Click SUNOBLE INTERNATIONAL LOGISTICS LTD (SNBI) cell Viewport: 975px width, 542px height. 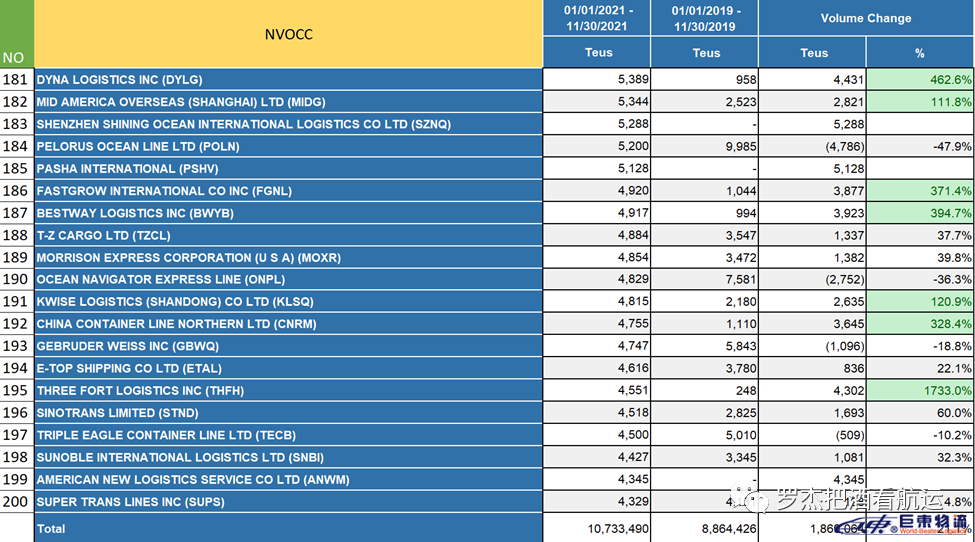pos(289,457)
